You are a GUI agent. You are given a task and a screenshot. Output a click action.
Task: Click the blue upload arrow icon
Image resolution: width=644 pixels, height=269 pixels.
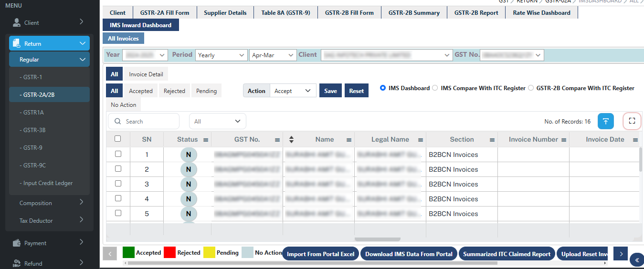pos(606,121)
